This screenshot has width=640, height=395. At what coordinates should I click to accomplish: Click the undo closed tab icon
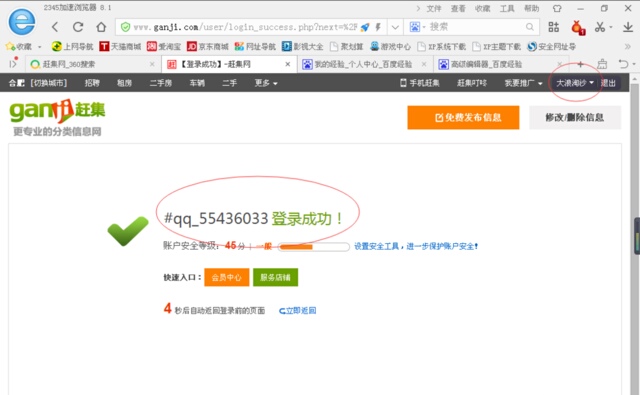[623, 64]
